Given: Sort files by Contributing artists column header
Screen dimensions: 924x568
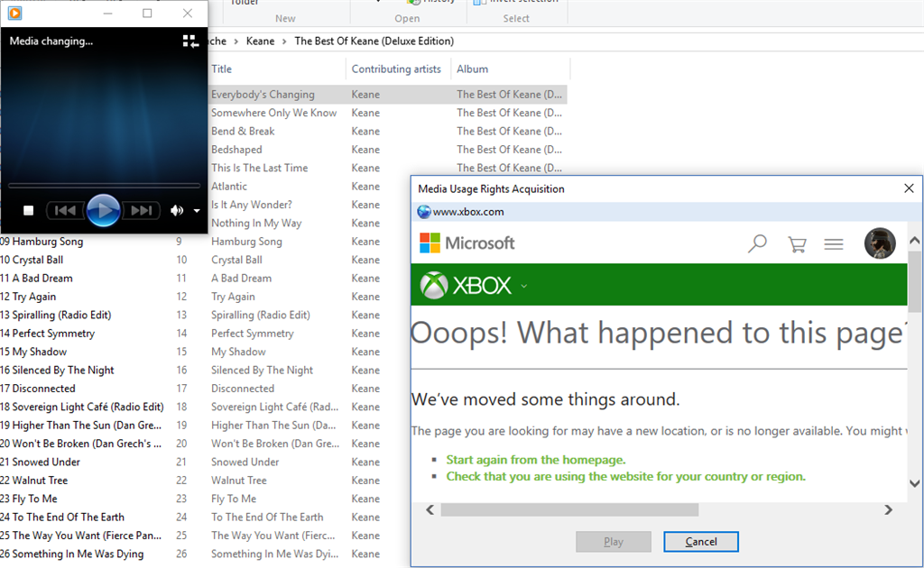Looking at the screenshot, I should pos(396,69).
